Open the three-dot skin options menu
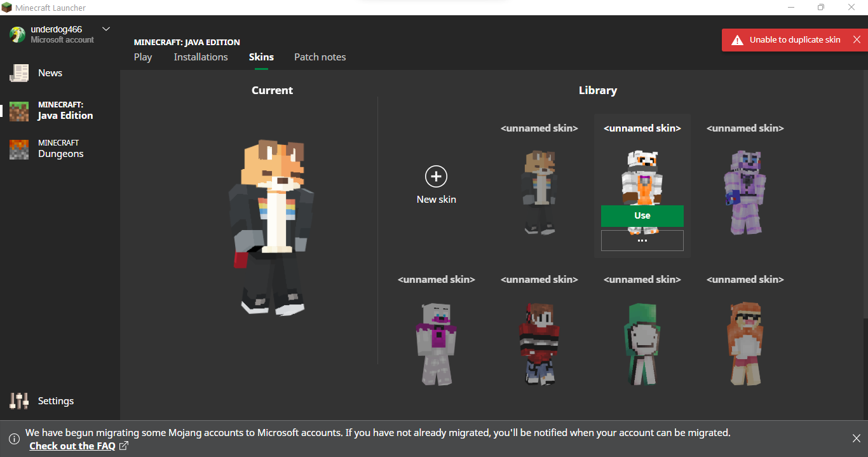The image size is (868, 457). [x=642, y=241]
